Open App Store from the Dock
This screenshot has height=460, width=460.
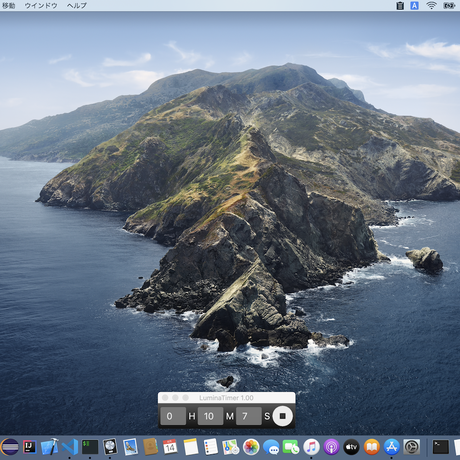click(392, 447)
